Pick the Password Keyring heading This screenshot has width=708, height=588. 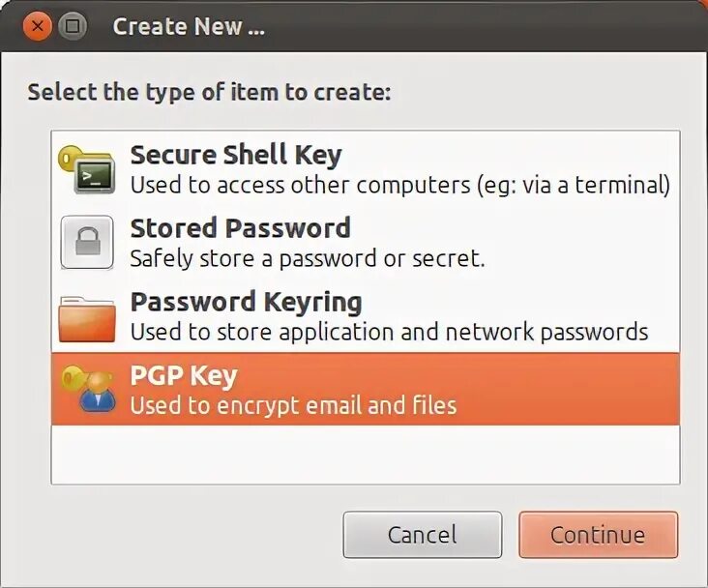point(246,302)
